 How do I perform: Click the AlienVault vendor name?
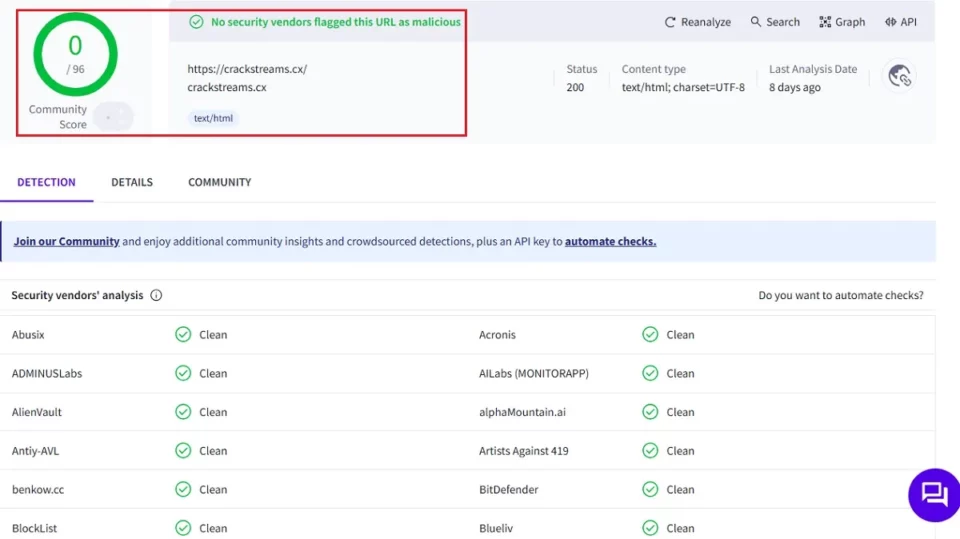coord(37,412)
